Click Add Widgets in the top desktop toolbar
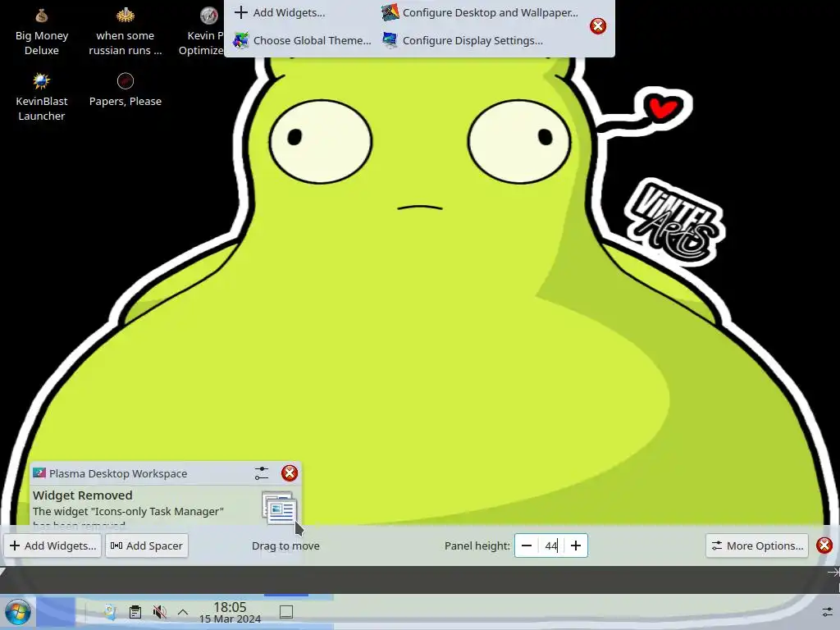The height and width of the screenshot is (630, 840). 280,12
